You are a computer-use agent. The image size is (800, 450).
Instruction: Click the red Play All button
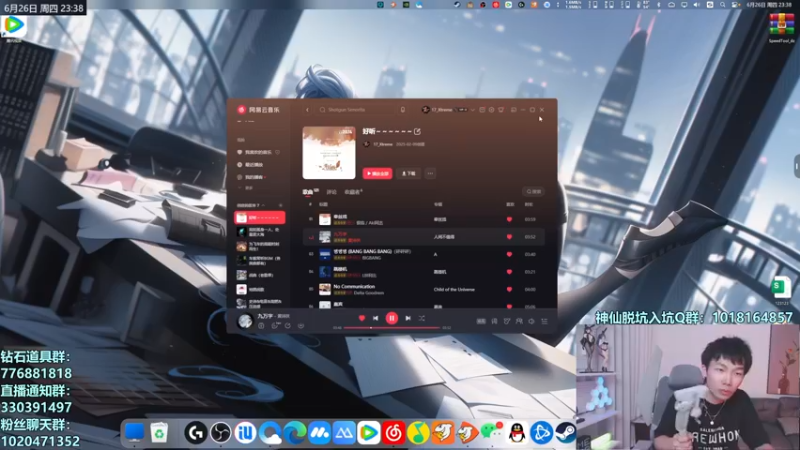pyautogui.click(x=377, y=173)
